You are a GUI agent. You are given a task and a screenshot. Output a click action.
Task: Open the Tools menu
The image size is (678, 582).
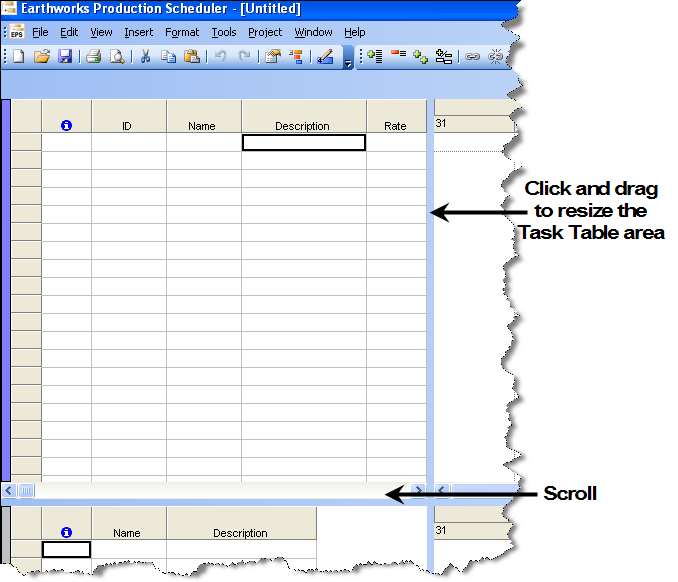pyautogui.click(x=224, y=32)
